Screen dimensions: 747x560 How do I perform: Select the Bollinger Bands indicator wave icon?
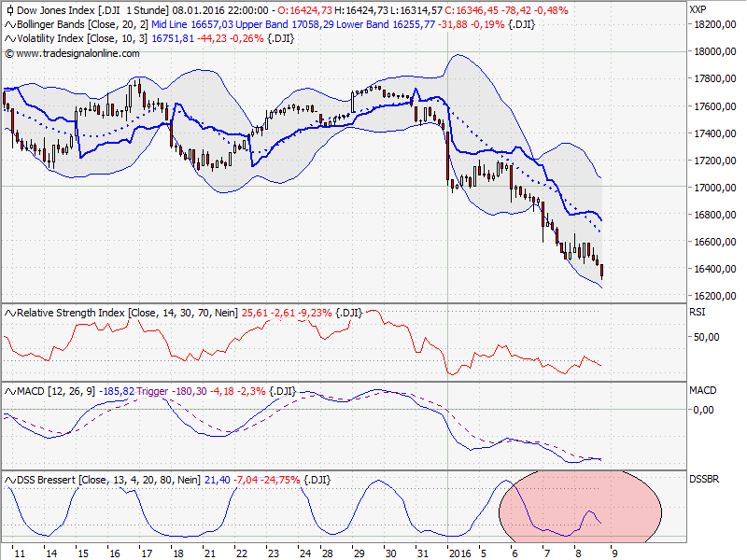(x=11, y=25)
